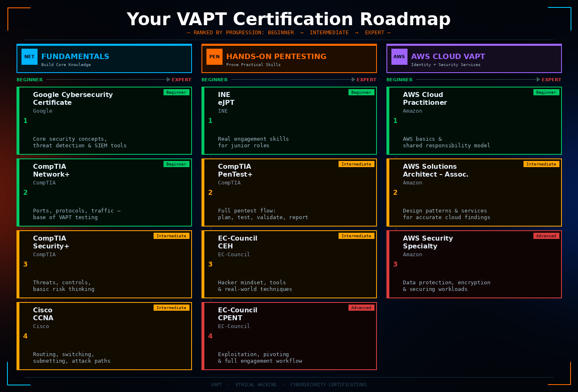Click the Advanced tag on the AWS Security Specialty card
This screenshot has height=392, width=578.
pyautogui.click(x=546, y=236)
